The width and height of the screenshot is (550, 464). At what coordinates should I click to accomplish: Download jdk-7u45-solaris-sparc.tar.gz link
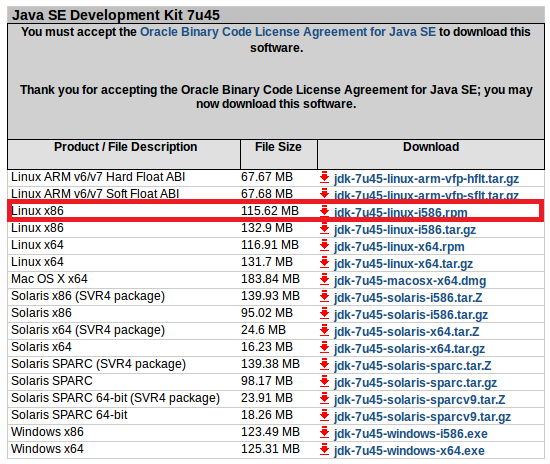click(x=415, y=383)
